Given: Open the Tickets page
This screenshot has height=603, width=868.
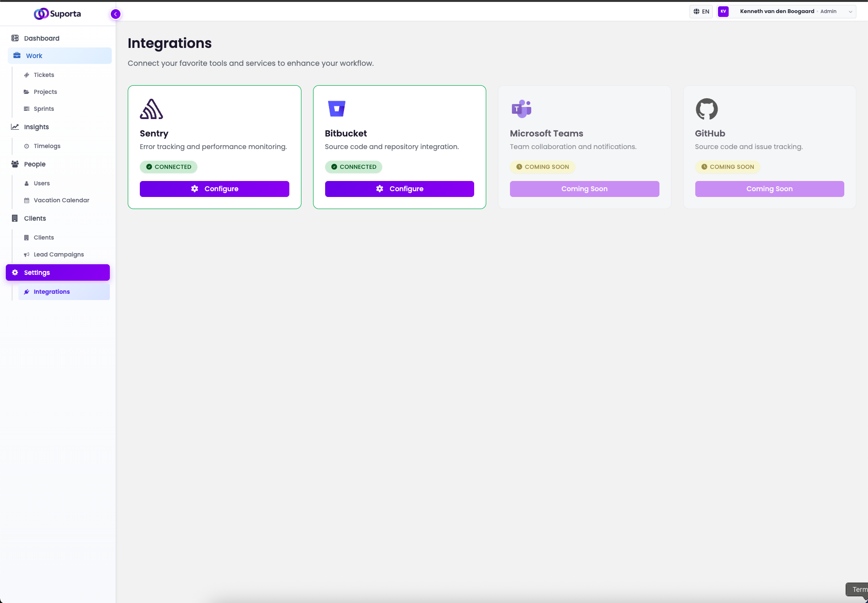Looking at the screenshot, I should pos(44,75).
